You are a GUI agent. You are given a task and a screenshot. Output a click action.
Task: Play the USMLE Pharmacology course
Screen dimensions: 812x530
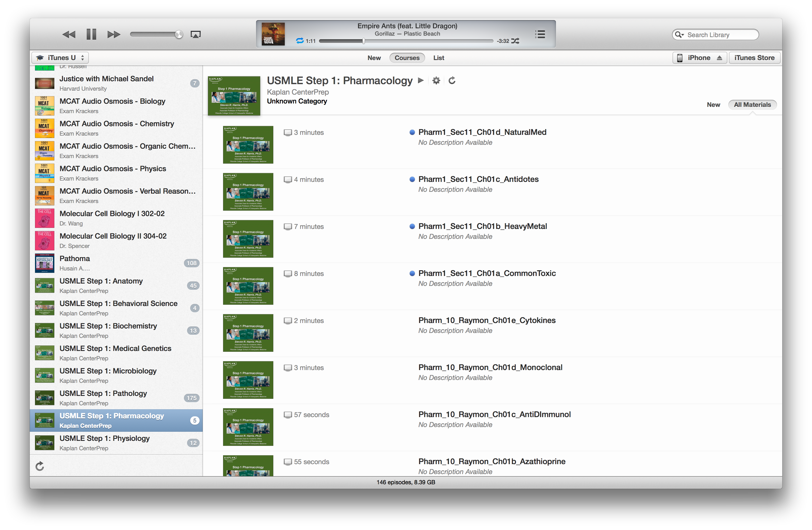click(x=421, y=80)
